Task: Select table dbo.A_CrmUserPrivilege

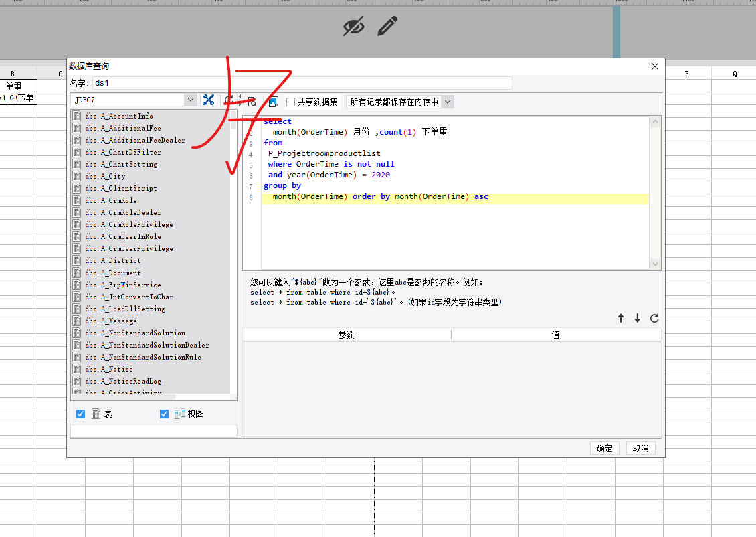Action: click(x=129, y=248)
